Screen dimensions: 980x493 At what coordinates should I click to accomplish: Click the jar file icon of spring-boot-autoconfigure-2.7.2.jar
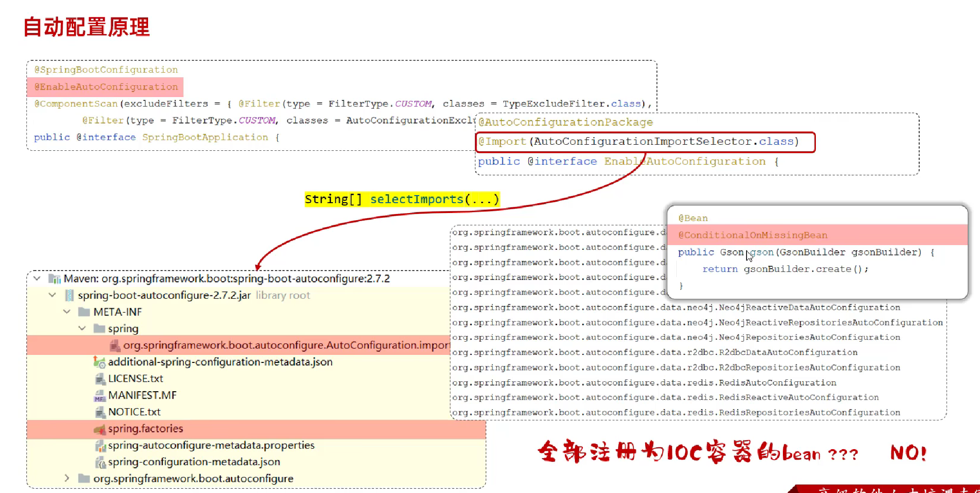(69, 296)
